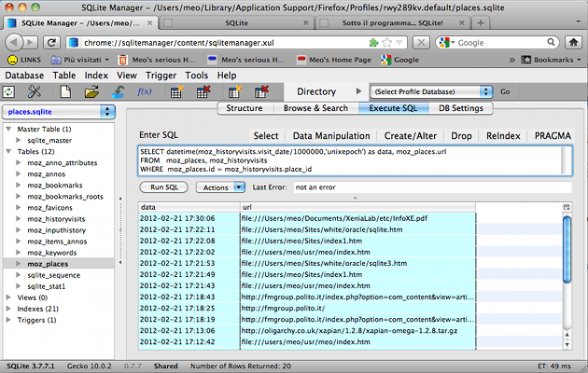Open the Index menu
The image size is (588, 373).
tap(96, 76)
